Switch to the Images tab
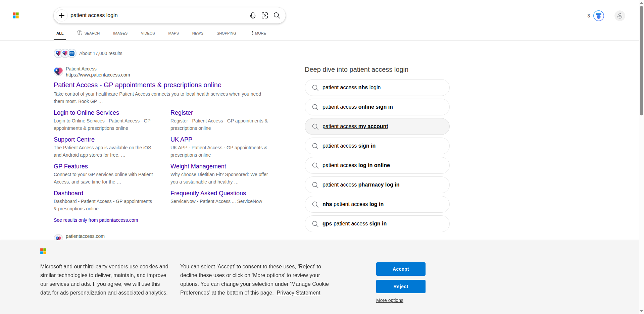Screen dimensions: 644x314 (120, 33)
